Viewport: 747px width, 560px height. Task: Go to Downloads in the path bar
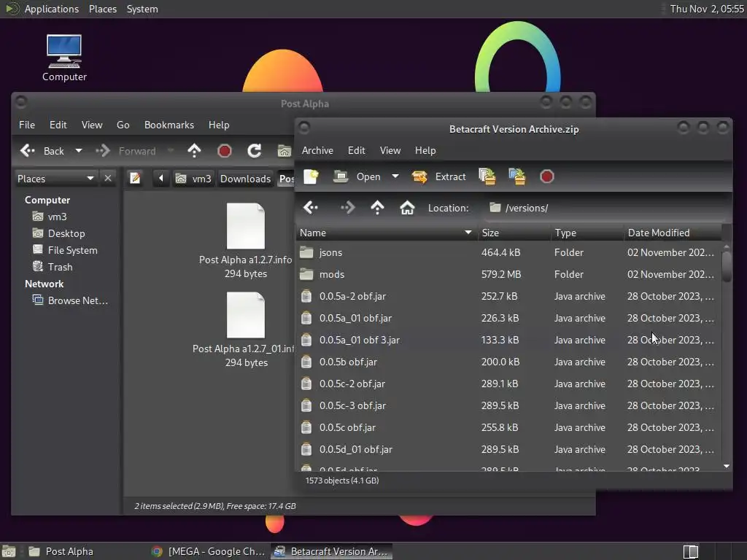pos(245,179)
